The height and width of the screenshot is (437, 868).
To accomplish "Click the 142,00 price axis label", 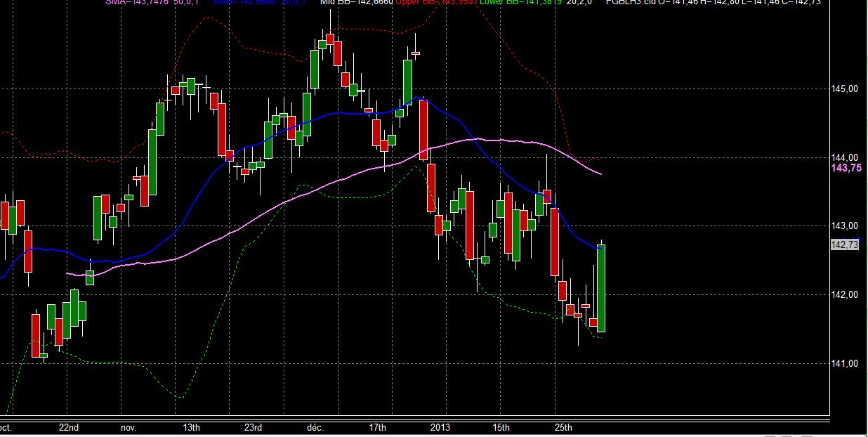I will coord(845,294).
